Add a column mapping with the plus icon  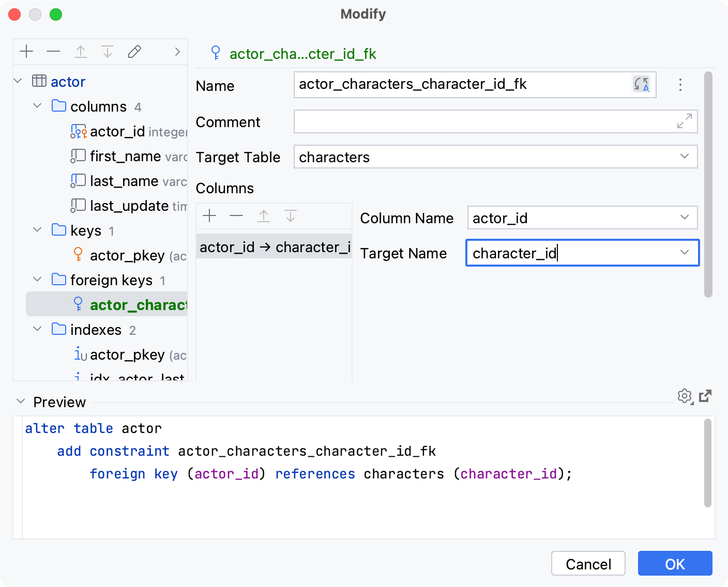pos(209,215)
